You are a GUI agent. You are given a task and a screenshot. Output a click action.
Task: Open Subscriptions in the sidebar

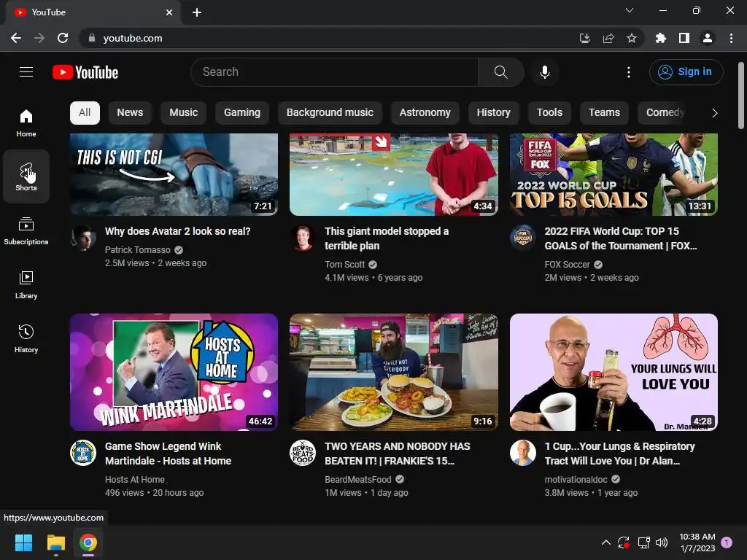click(26, 231)
